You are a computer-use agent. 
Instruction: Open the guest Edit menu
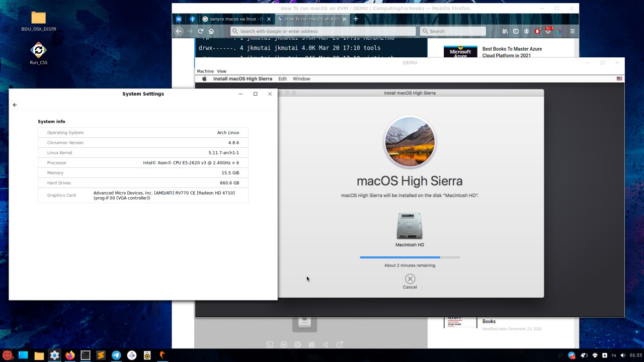pos(283,79)
